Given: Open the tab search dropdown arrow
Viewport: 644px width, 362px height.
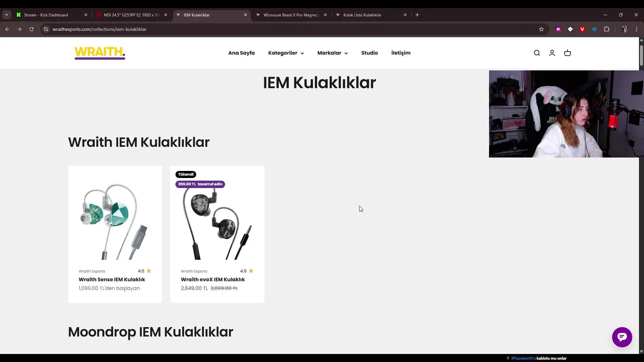Looking at the screenshot, I should tap(7, 15).
